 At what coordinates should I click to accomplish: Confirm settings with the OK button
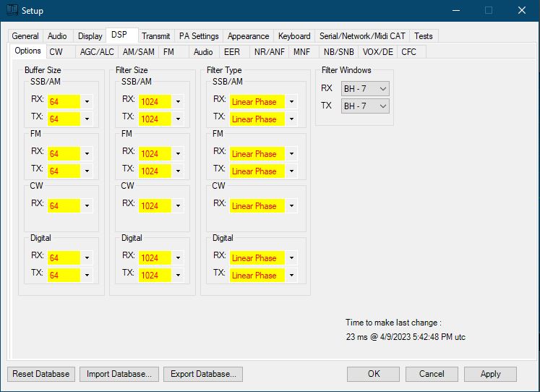tap(373, 374)
